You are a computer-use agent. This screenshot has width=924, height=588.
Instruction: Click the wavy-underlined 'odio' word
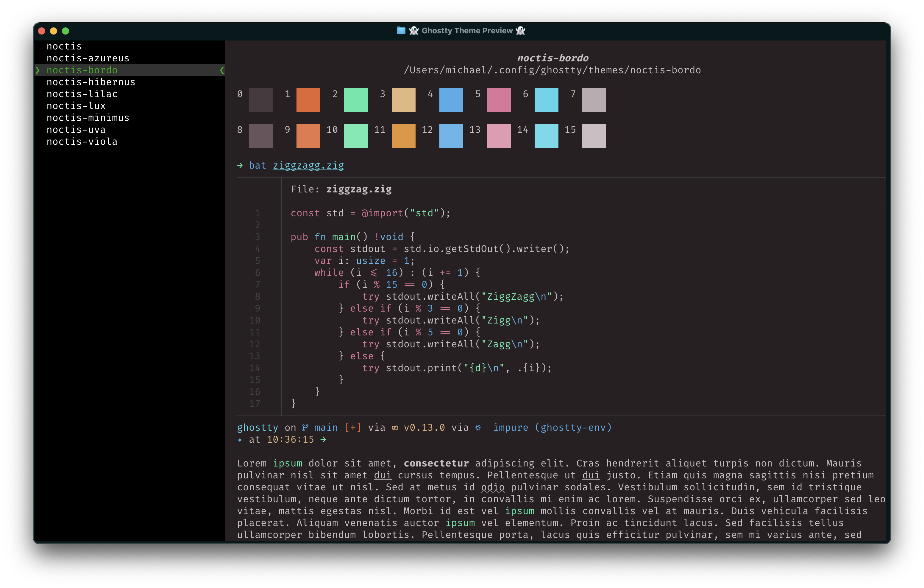click(493, 487)
